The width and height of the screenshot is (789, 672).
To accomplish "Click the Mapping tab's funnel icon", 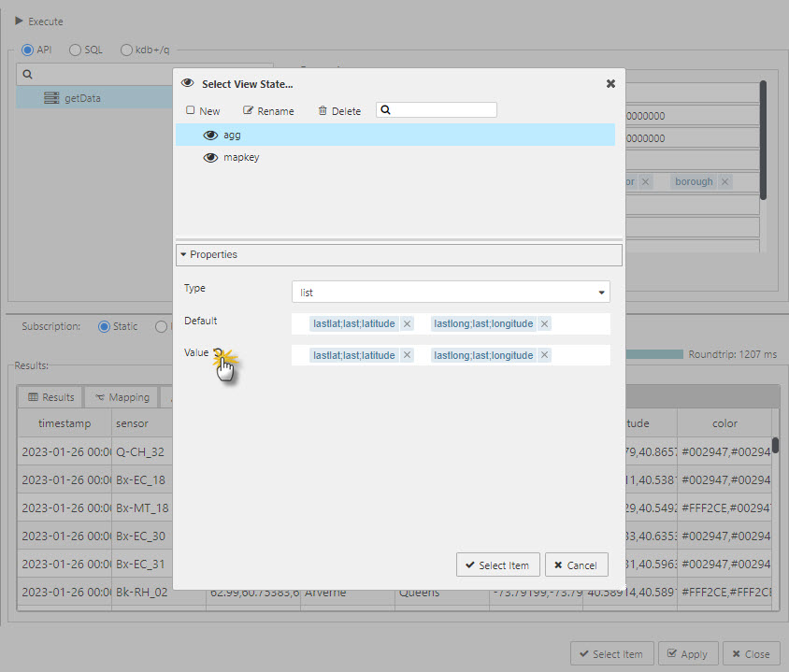I will [x=100, y=396].
